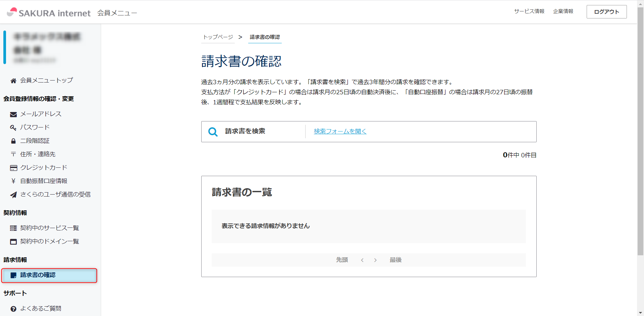
Task: Open 検索フォームを開く link
Action: 340,131
